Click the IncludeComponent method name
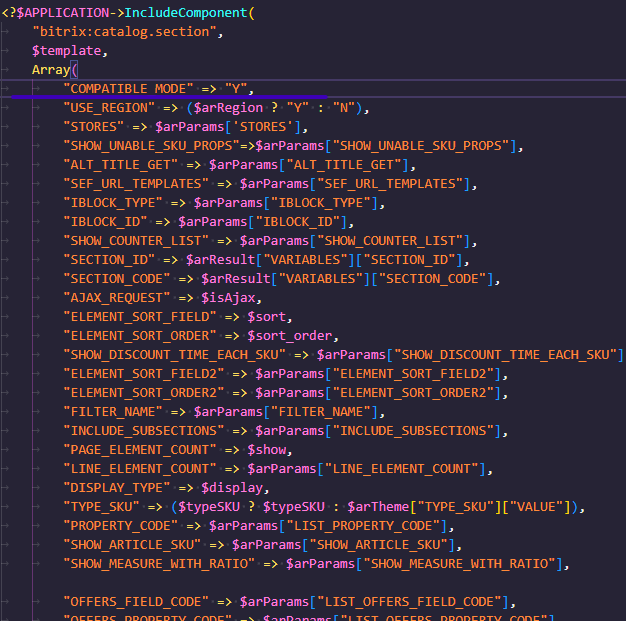This screenshot has height=621, width=626. point(186,13)
